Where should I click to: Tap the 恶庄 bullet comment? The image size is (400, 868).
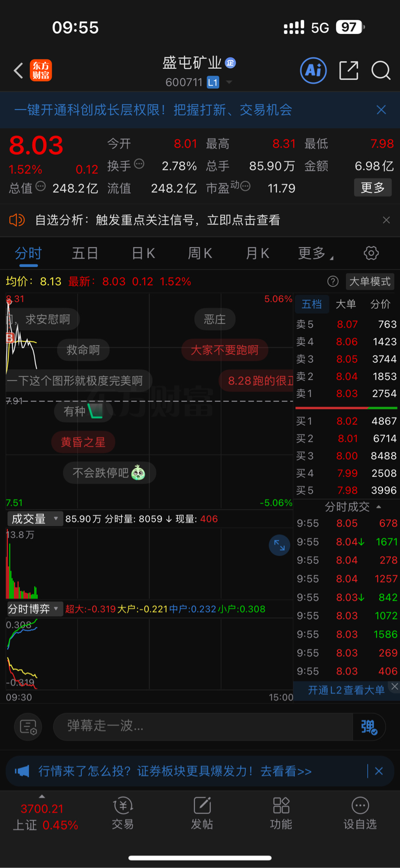click(215, 319)
